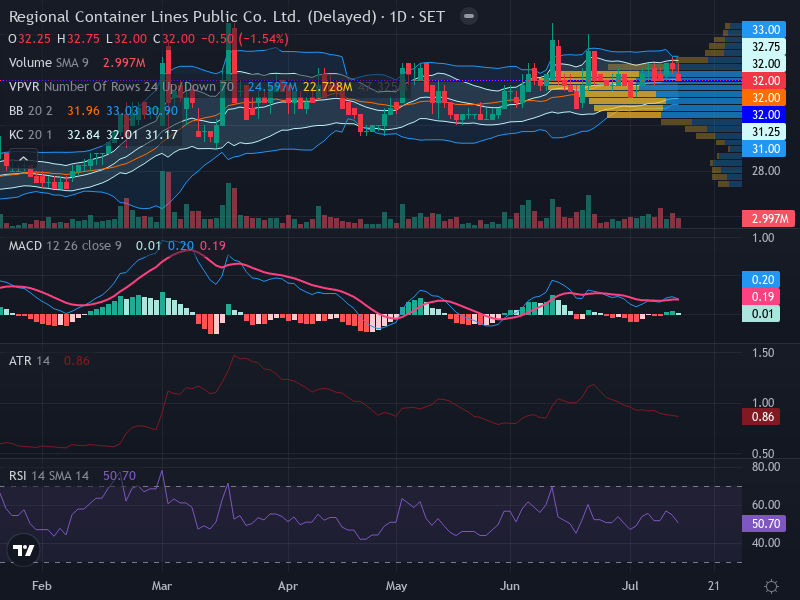
Task: Click the Jun label on time axis
Action: click(510, 586)
